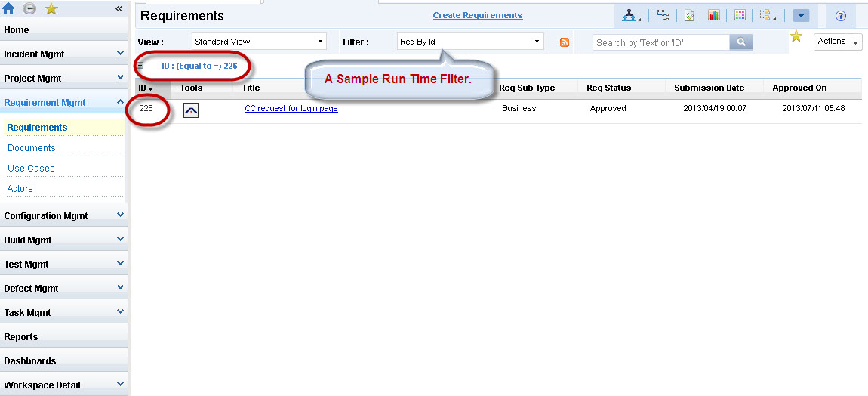Viewport: 868px width, 396px height.
Task: Sort by the Title column header
Action: click(x=251, y=88)
